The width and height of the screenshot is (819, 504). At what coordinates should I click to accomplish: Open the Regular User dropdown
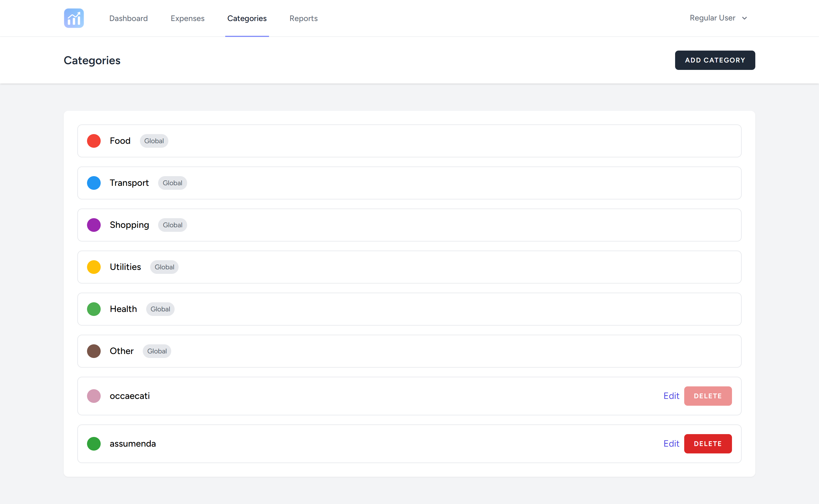point(718,18)
